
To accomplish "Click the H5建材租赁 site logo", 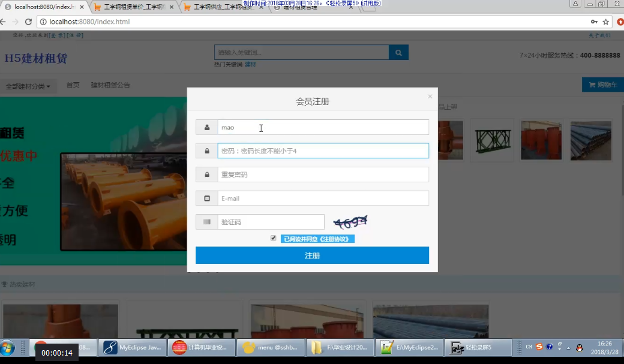I will pyautogui.click(x=36, y=58).
